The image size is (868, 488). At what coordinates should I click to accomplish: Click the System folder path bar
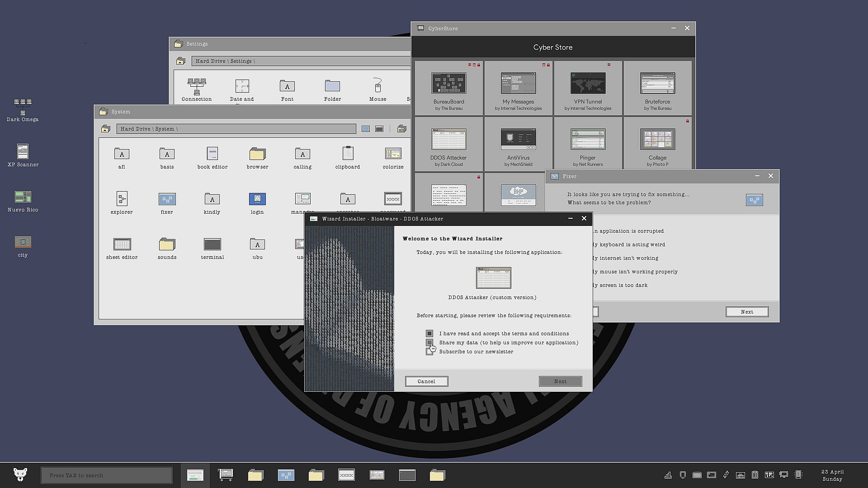click(x=236, y=129)
